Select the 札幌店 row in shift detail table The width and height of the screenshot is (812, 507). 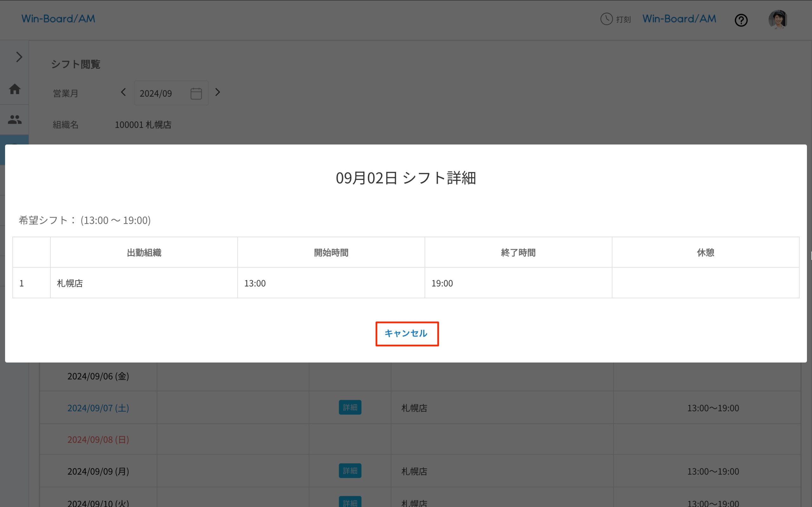[x=69, y=283]
